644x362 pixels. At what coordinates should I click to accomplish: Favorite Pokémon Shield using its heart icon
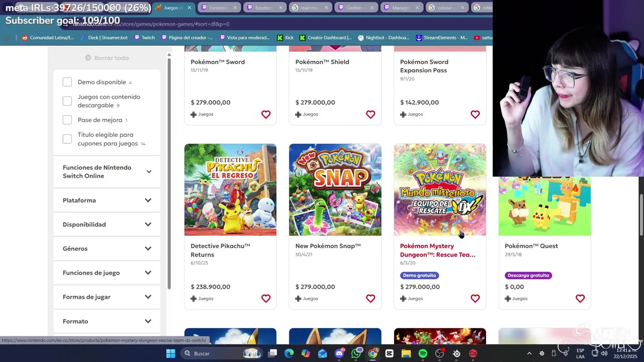(370, 115)
